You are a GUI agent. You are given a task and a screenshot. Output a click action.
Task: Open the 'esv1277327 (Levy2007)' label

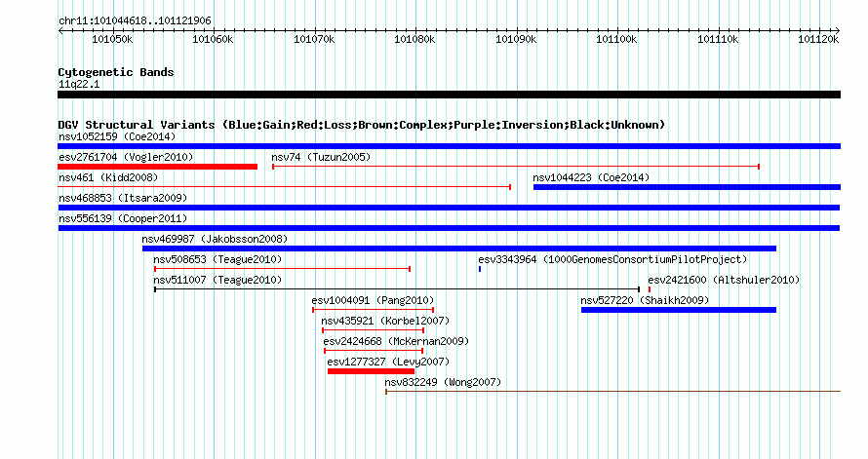pos(388,362)
